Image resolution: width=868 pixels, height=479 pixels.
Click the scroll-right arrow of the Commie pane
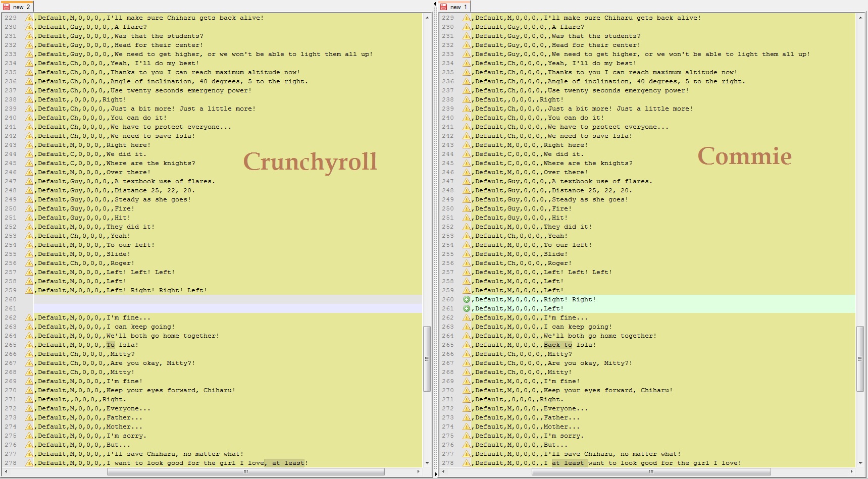(x=851, y=471)
